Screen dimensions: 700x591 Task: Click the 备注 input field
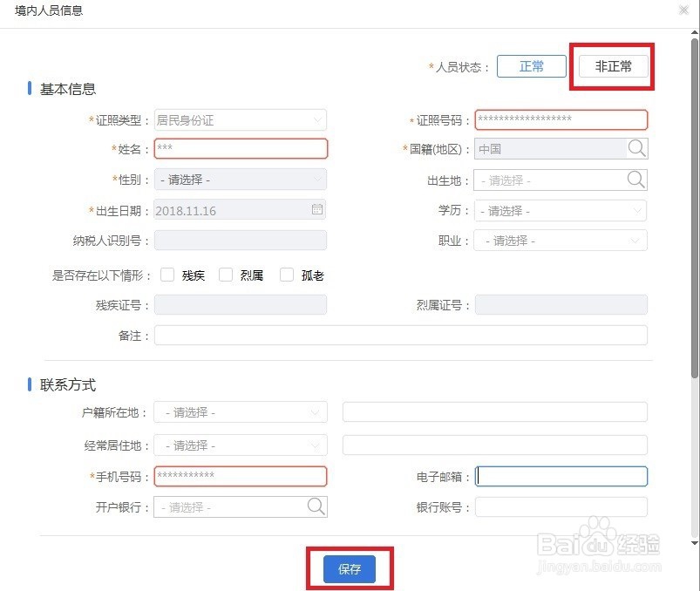[x=400, y=335]
